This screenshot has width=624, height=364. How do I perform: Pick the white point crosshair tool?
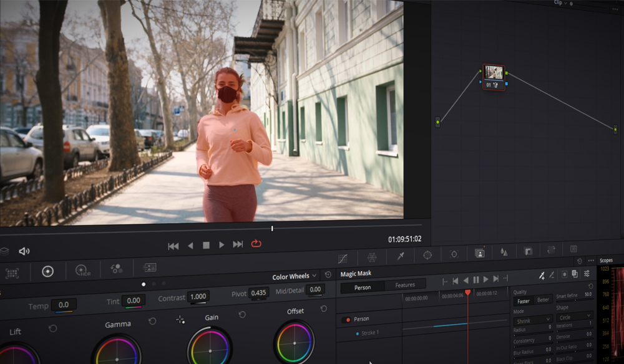pos(180,320)
